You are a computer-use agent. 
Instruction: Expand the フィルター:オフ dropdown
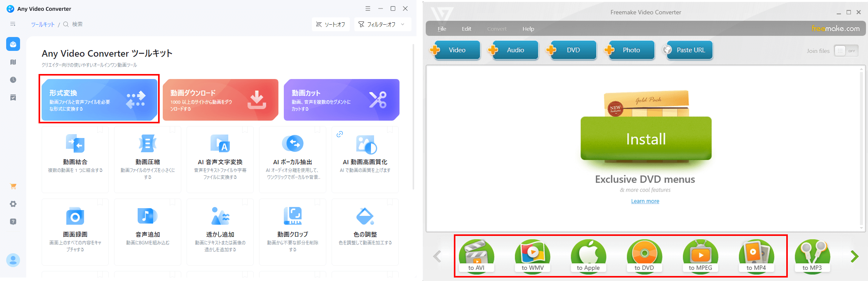383,24
